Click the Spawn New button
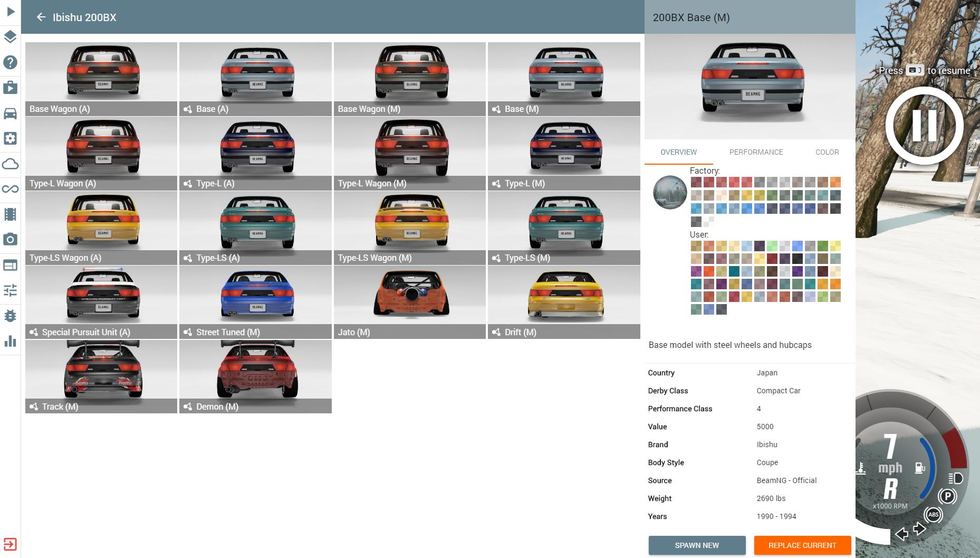This screenshot has width=980, height=558. pos(697,545)
